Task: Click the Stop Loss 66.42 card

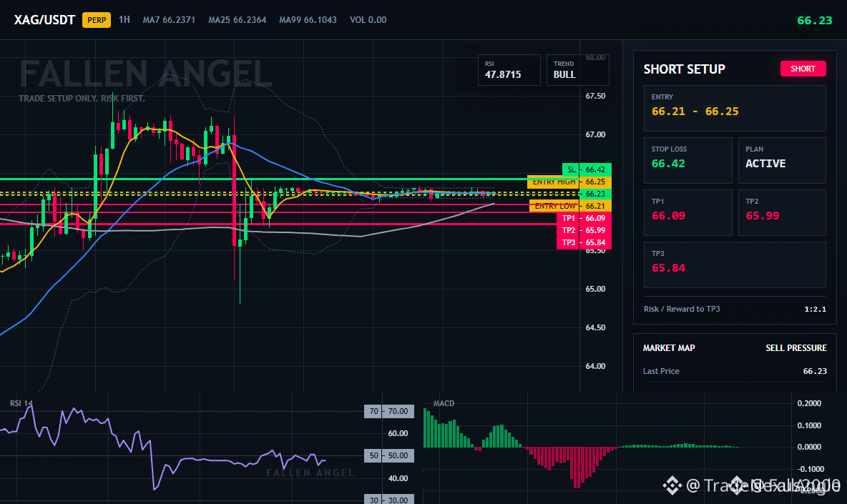Action: click(x=687, y=160)
